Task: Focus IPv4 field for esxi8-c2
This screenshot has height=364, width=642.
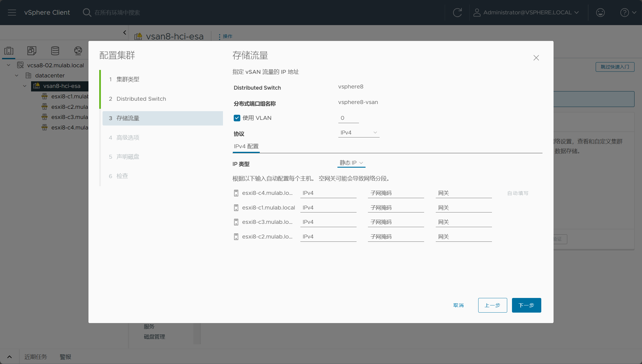Action: (x=328, y=237)
